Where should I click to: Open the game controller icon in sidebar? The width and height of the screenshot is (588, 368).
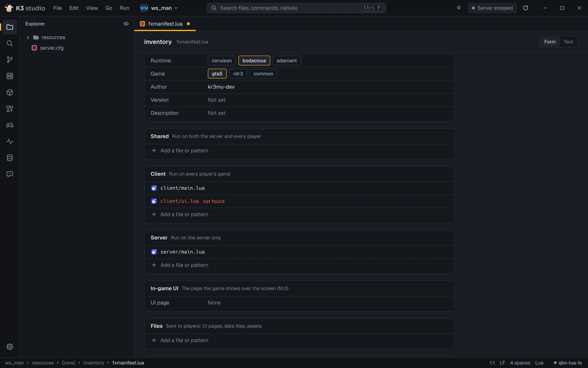click(x=10, y=125)
